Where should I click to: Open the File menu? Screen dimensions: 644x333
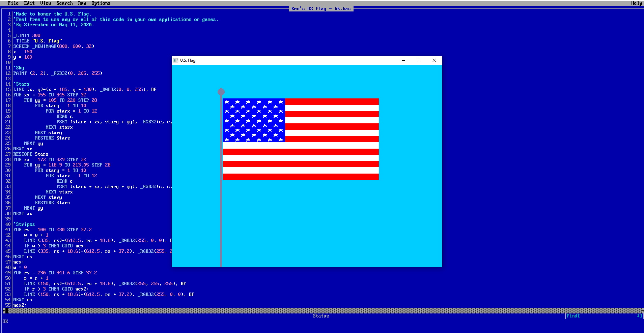[13, 3]
